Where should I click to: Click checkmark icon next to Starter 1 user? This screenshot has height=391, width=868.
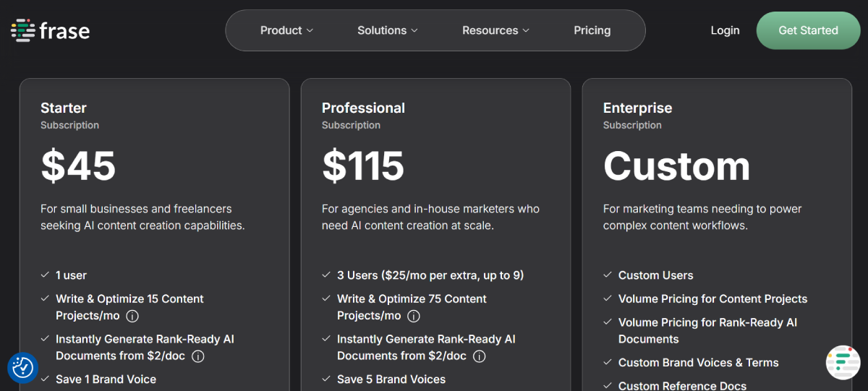pyautogui.click(x=45, y=275)
